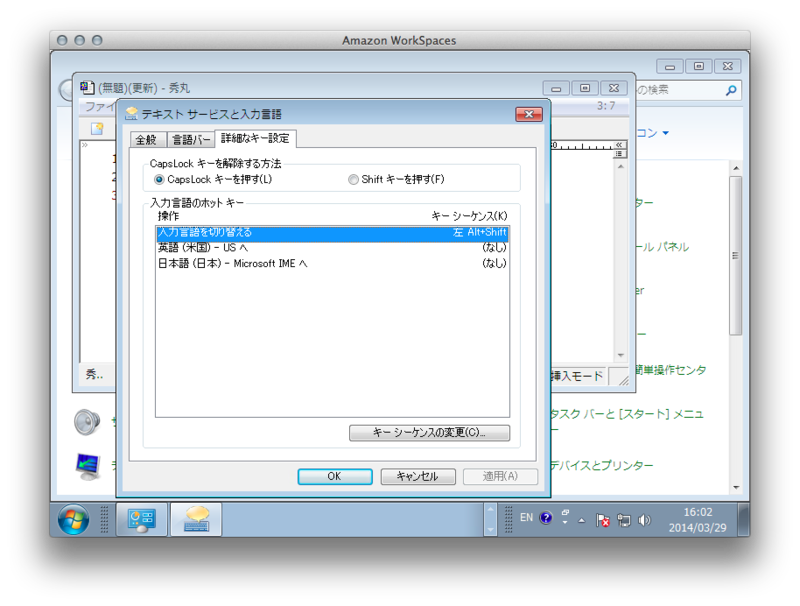The width and height of the screenshot is (800, 606).
Task: Click the network tray icon
Action: tap(623, 520)
